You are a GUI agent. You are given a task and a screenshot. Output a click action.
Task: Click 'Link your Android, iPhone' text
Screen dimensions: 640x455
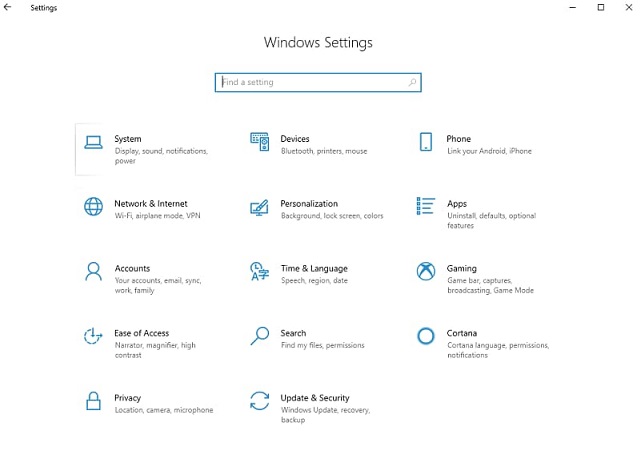[x=489, y=151]
